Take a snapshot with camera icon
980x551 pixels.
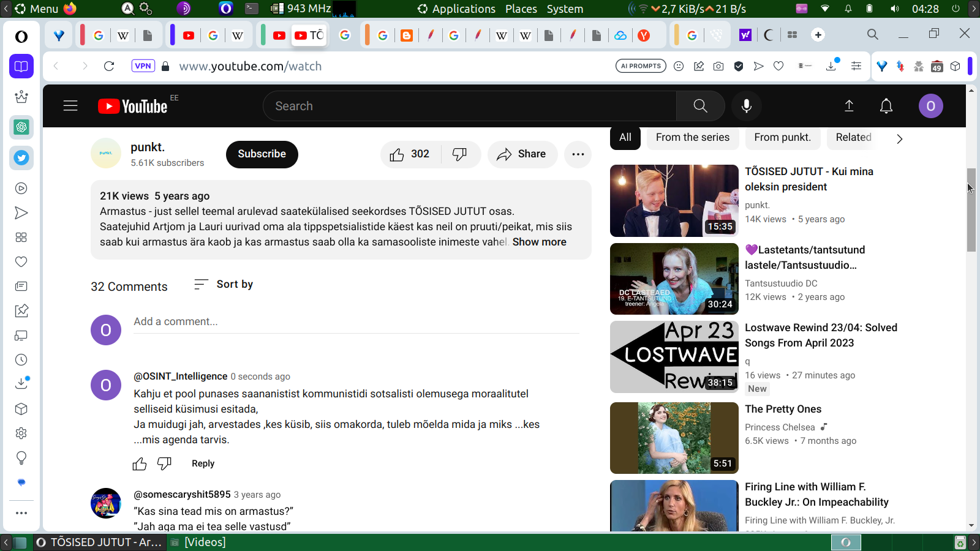coord(718,66)
